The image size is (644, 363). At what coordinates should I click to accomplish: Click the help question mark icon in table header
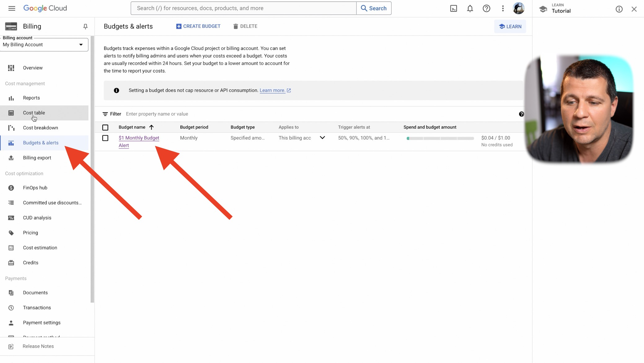pyautogui.click(x=522, y=114)
